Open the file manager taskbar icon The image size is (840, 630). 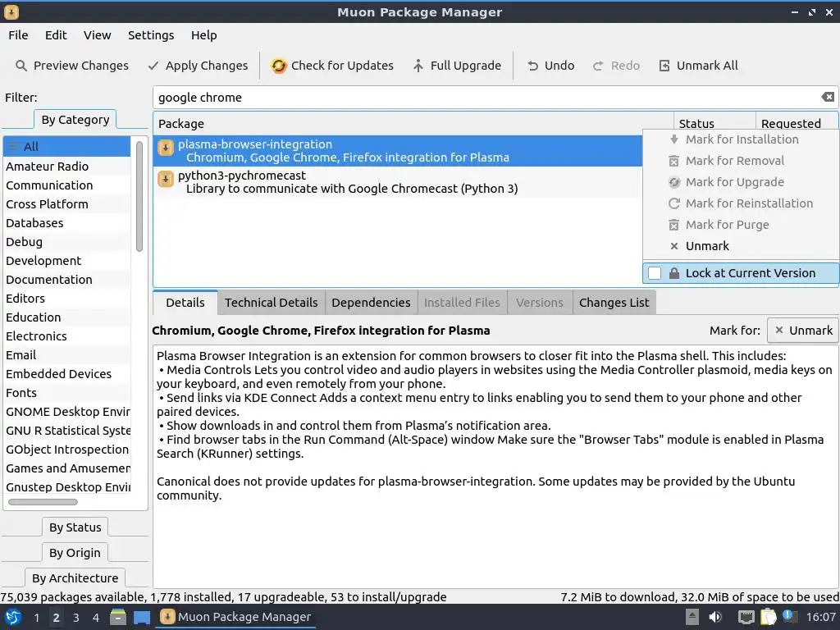click(x=118, y=617)
